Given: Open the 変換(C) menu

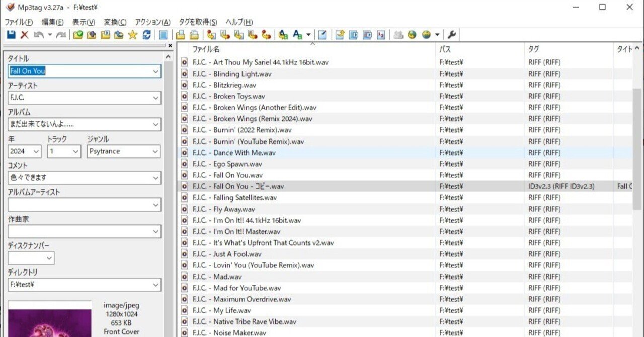Looking at the screenshot, I should (x=115, y=22).
